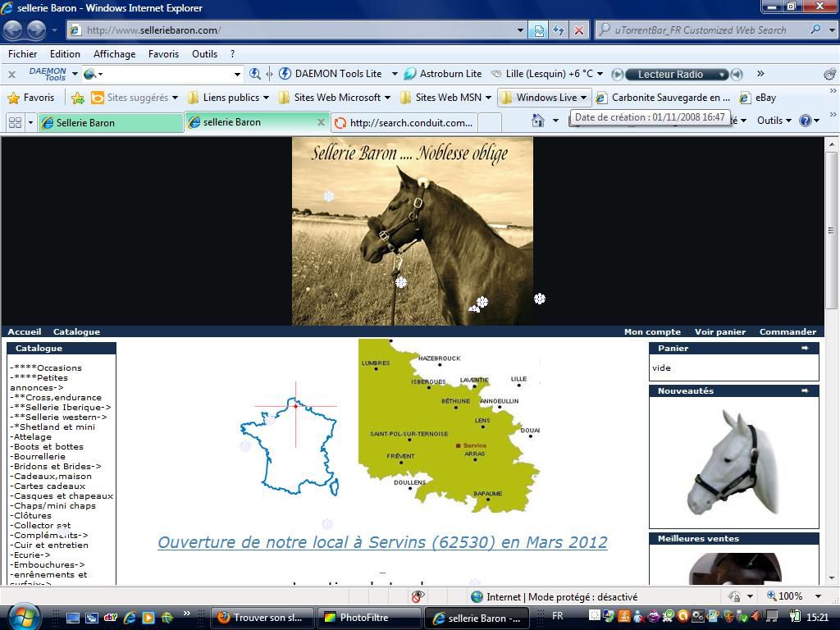Click the stop loading icon
Screen dimensions: 840x630
tap(578, 30)
